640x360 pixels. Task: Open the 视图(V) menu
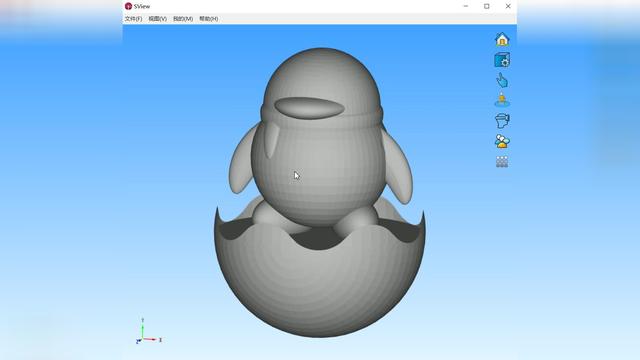[158, 19]
